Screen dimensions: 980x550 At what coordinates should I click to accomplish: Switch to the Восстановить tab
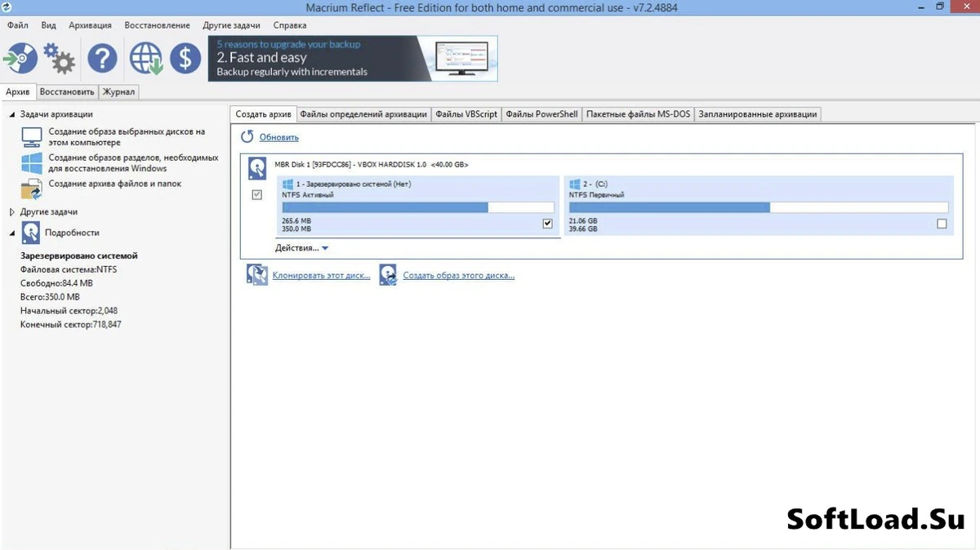pos(67,92)
